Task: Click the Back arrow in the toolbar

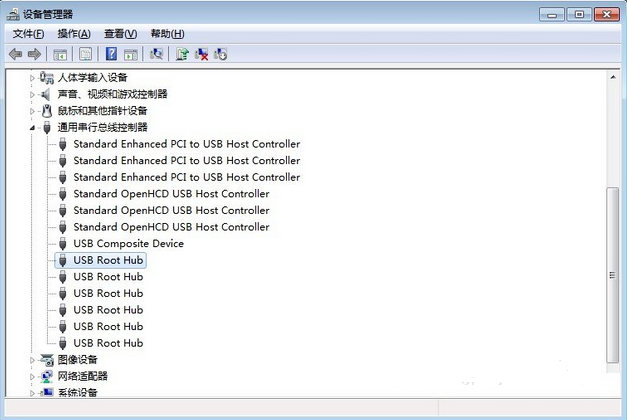Action: [16, 54]
